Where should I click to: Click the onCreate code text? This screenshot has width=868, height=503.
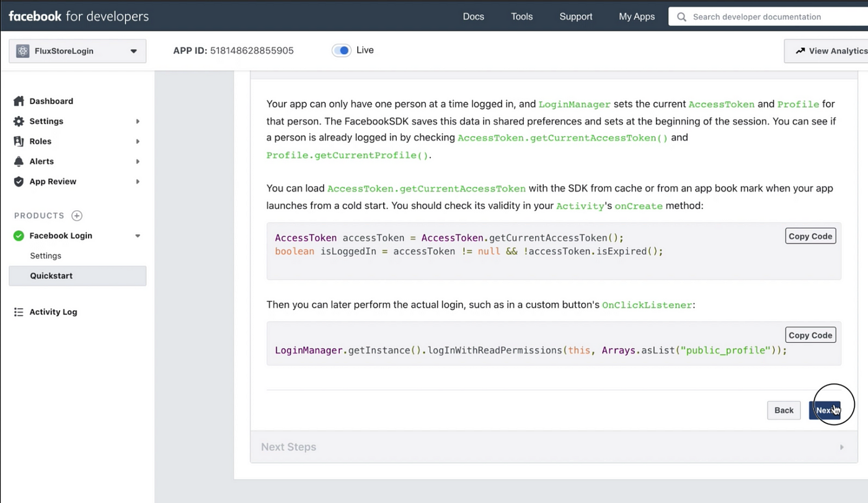[639, 205]
